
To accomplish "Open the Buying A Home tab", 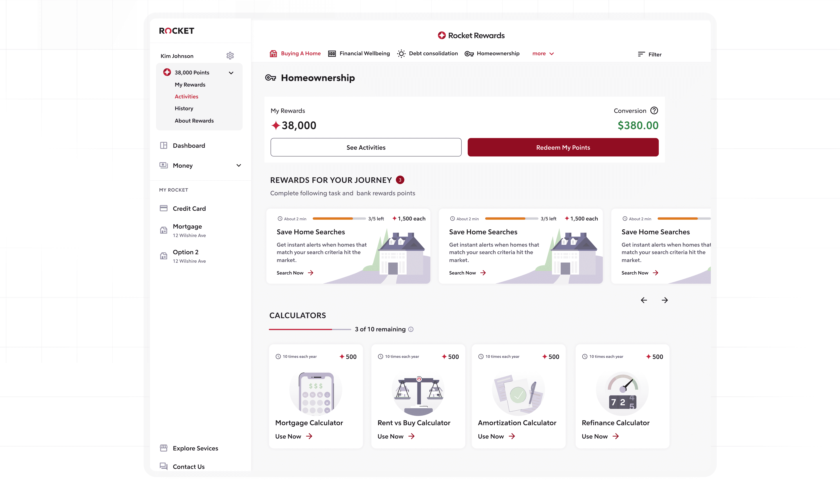I will pyautogui.click(x=295, y=54).
